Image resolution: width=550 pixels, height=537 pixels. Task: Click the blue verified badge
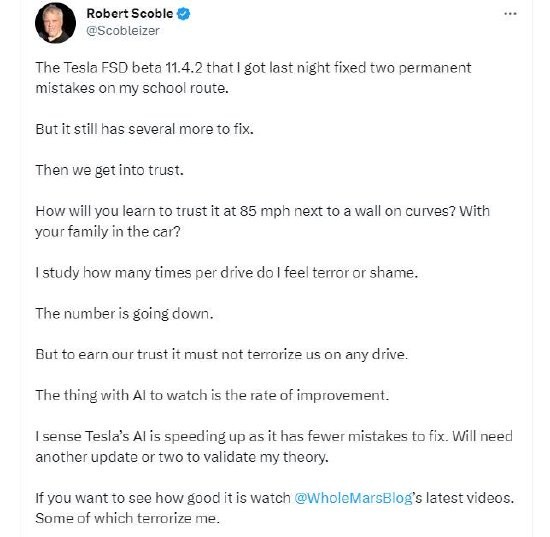[184, 14]
